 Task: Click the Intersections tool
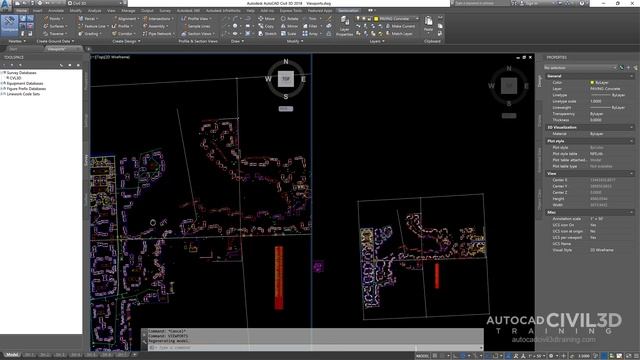coord(158,19)
